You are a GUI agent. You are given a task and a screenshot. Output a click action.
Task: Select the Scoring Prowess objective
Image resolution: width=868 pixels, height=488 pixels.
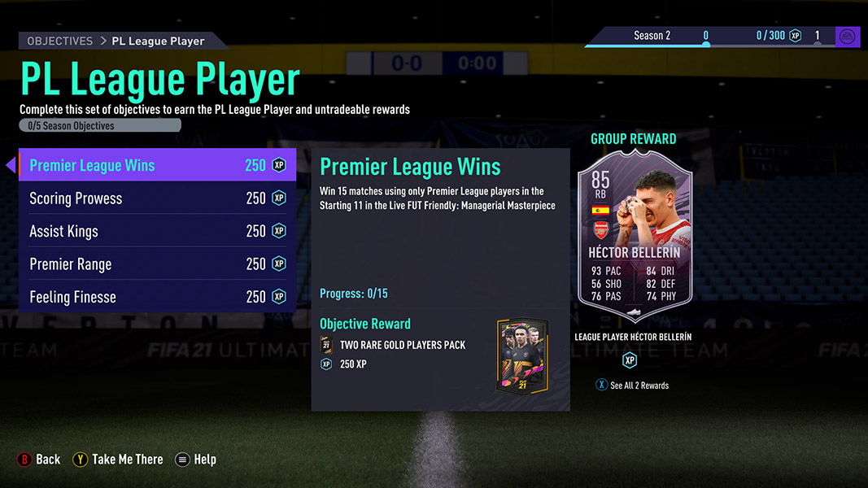coord(157,198)
